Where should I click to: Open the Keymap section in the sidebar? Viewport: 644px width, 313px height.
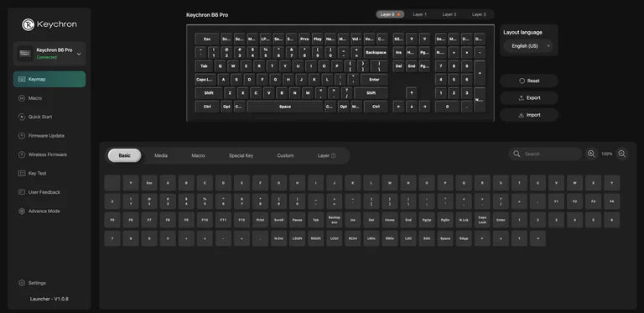[49, 79]
